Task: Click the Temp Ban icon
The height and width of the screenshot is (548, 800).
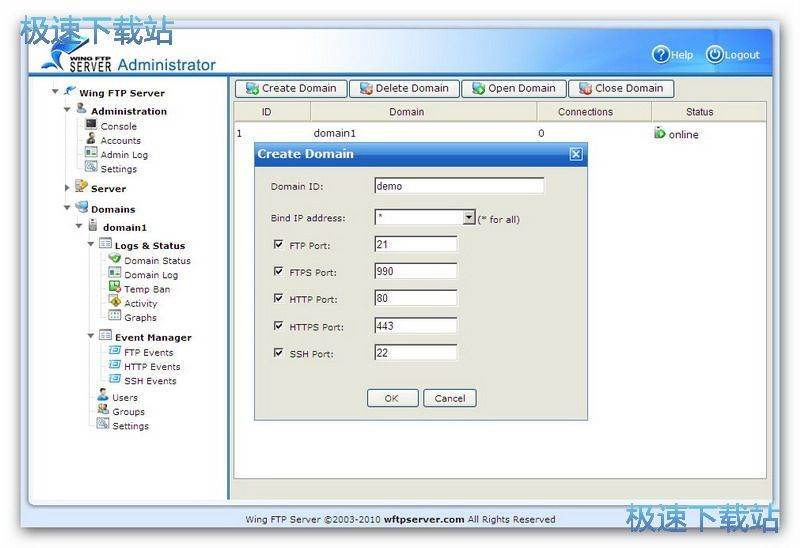Action: (115, 289)
